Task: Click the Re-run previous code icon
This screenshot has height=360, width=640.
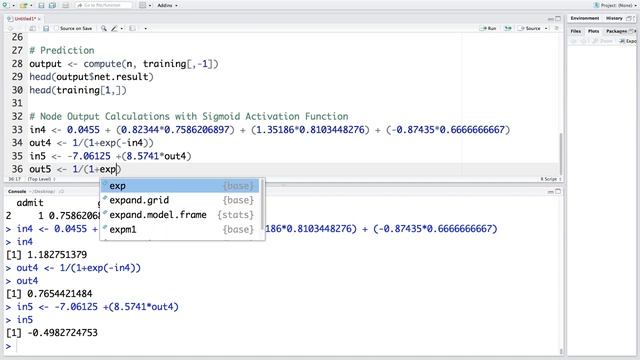Action: coord(508,28)
